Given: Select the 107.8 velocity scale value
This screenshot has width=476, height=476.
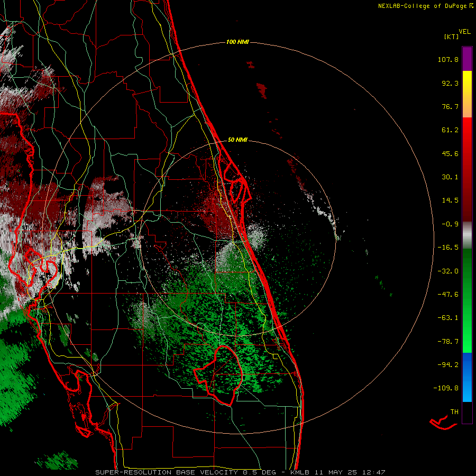Looking at the screenshot, I should click(448, 59).
